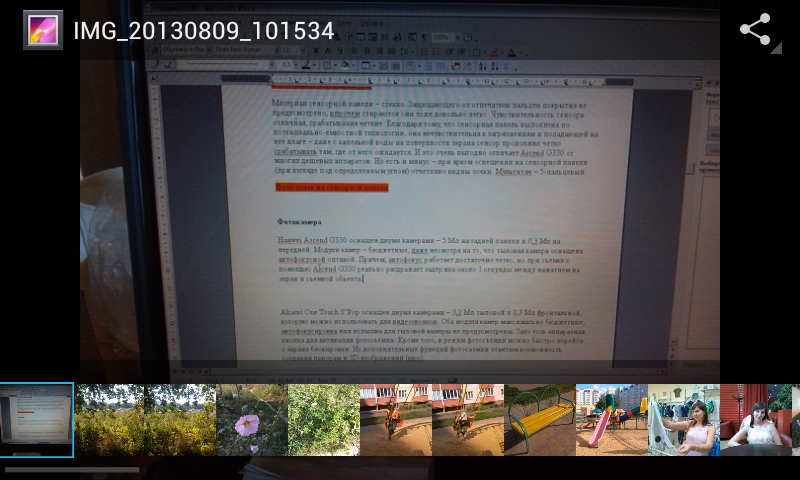Open the playground pink slide thumbnail
800x480 pixels.
(x=612, y=420)
